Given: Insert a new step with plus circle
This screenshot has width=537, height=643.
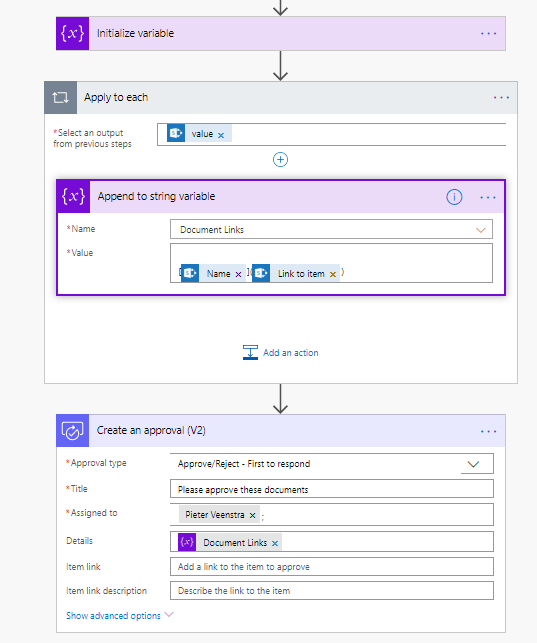Looking at the screenshot, I should click(280, 160).
